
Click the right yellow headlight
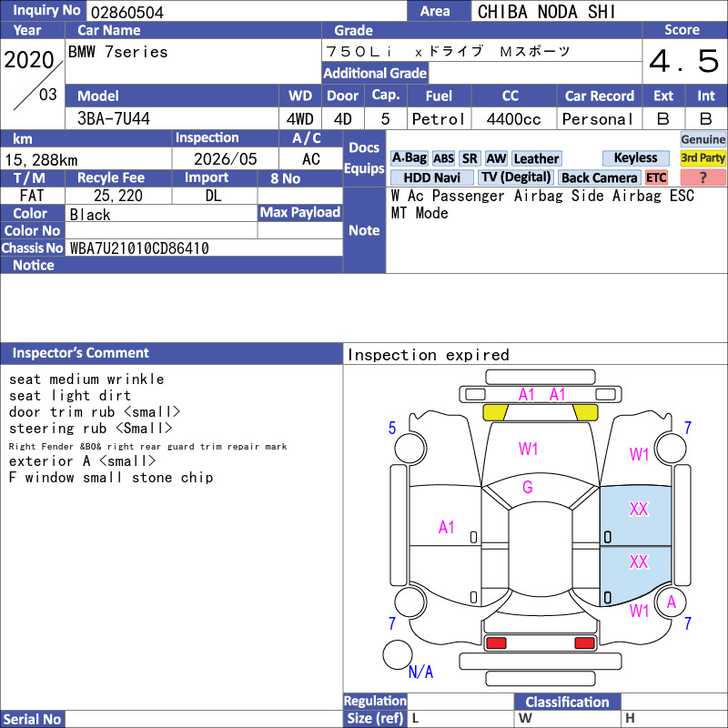click(585, 412)
